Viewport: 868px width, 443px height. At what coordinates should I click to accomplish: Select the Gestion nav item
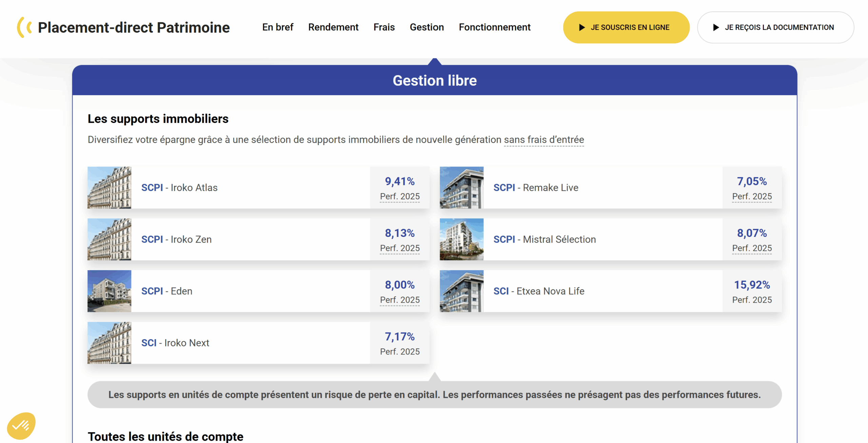tap(427, 27)
